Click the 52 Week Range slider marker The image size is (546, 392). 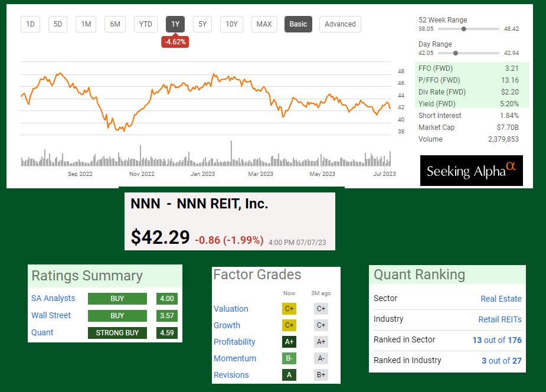(464, 28)
